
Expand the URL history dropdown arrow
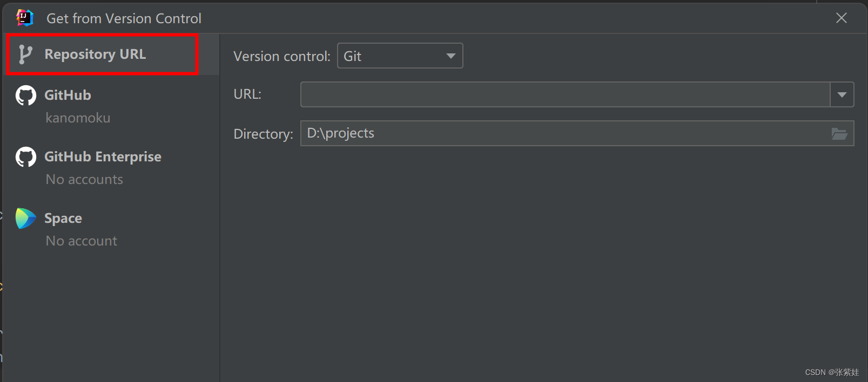843,94
